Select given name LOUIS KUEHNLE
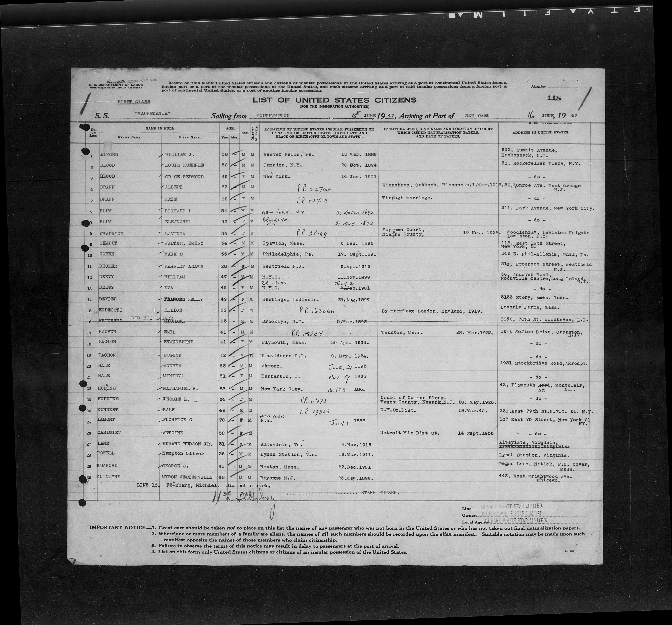Viewport: 672px width, 625px height. (x=184, y=165)
